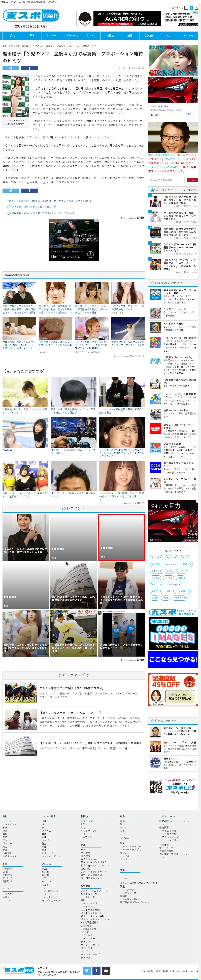Share article via Twitter button under headline

11,68
